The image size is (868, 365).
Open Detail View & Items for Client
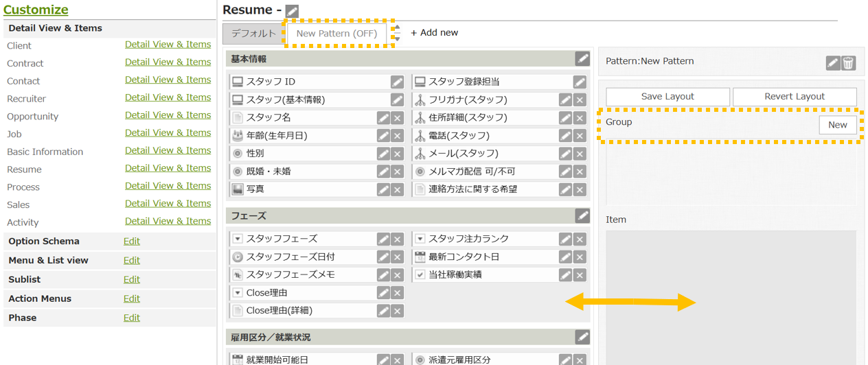(168, 45)
